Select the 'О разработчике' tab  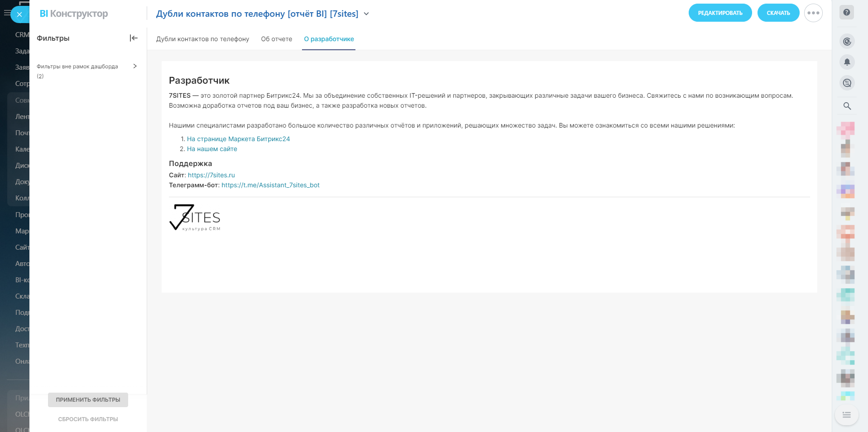(329, 39)
